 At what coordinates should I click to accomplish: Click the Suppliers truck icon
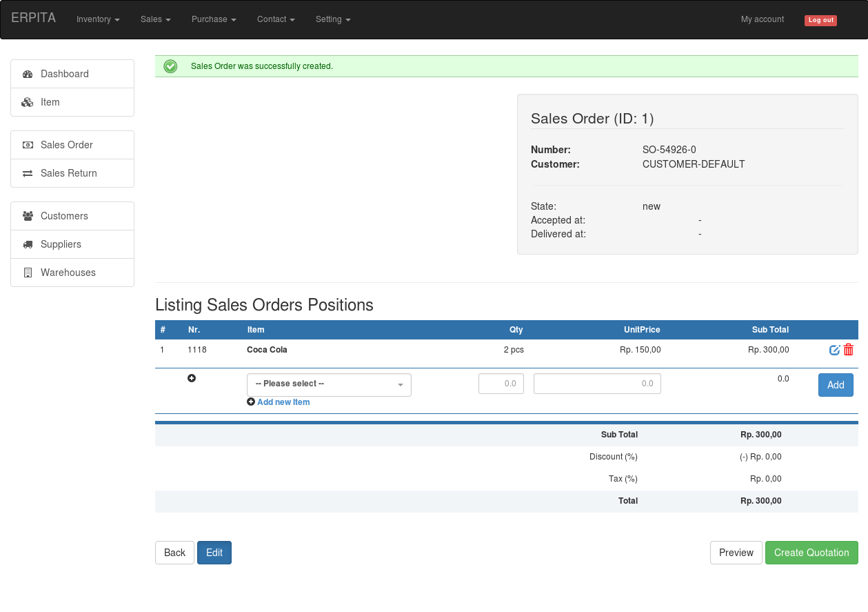(x=28, y=245)
